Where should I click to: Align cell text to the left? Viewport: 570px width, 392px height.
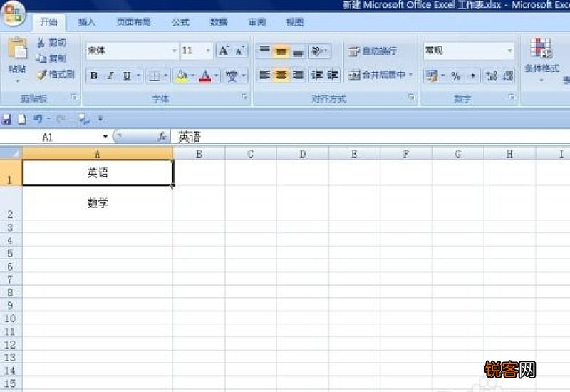[264, 76]
